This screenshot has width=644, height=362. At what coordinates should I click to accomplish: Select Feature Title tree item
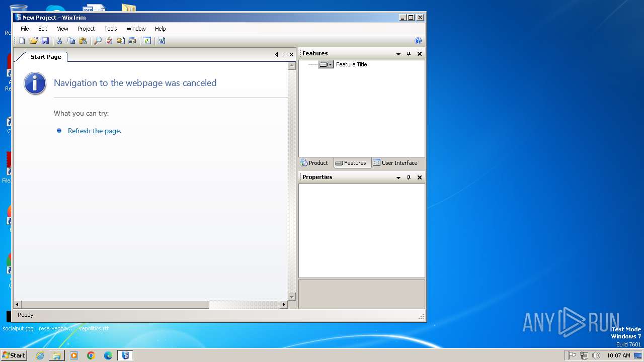pyautogui.click(x=352, y=64)
